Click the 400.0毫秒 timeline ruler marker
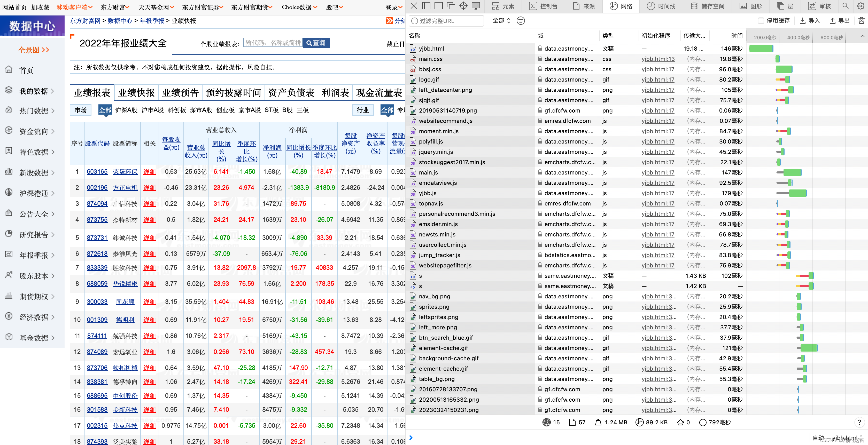868x445 pixels. (x=798, y=37)
